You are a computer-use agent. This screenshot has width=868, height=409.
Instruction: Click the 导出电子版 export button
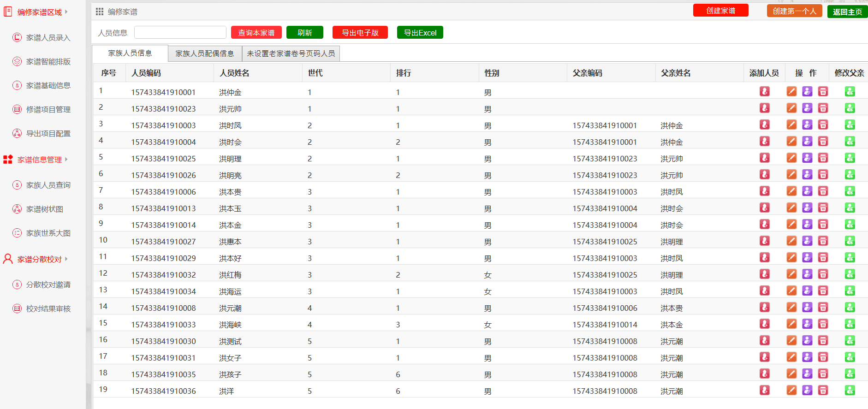(x=360, y=33)
